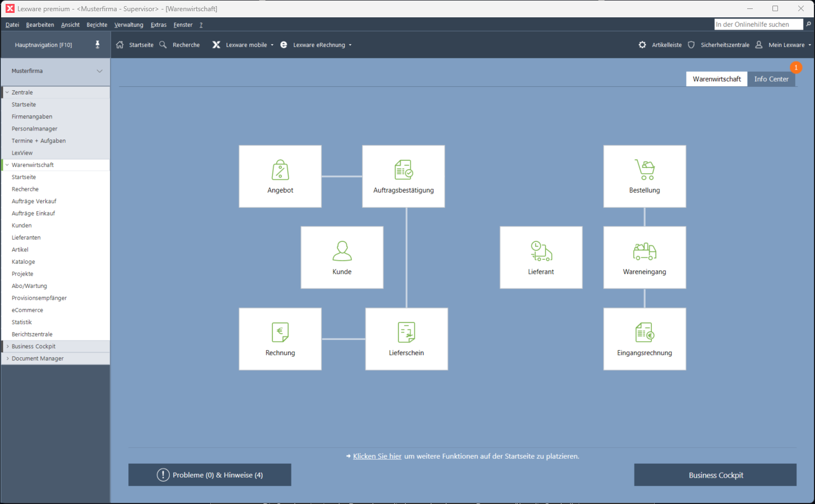Screen dimensions: 815x504
Task: Open the Datei menu
Action: pos(12,25)
